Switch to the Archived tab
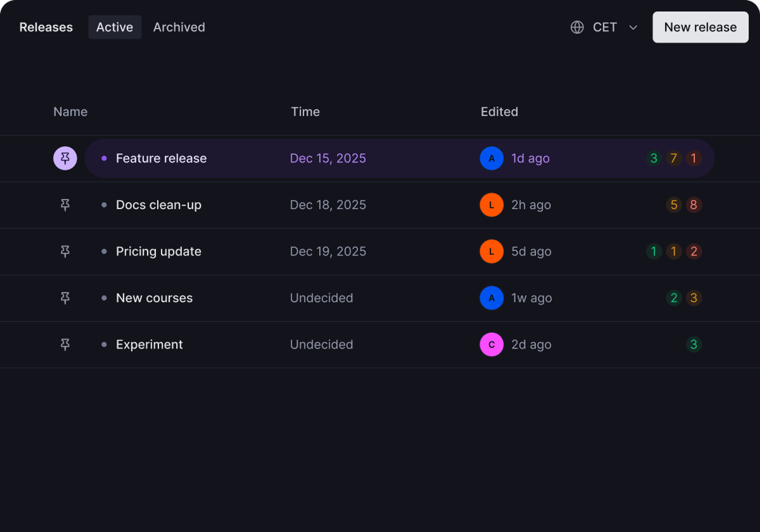 point(179,27)
